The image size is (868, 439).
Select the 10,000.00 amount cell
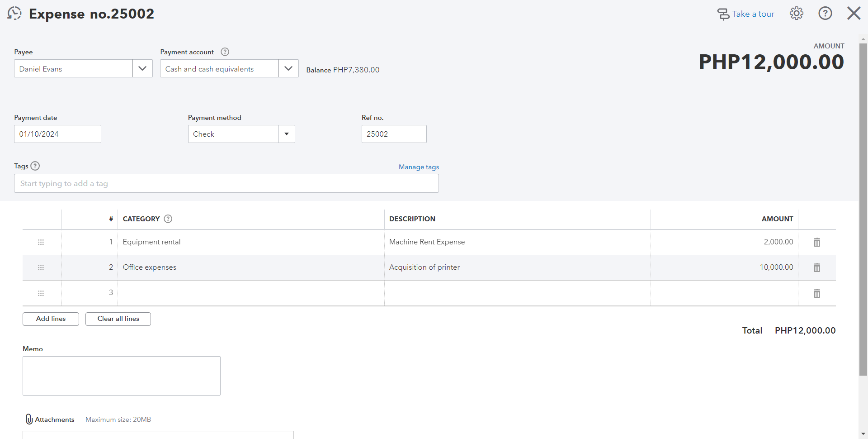[x=724, y=267]
